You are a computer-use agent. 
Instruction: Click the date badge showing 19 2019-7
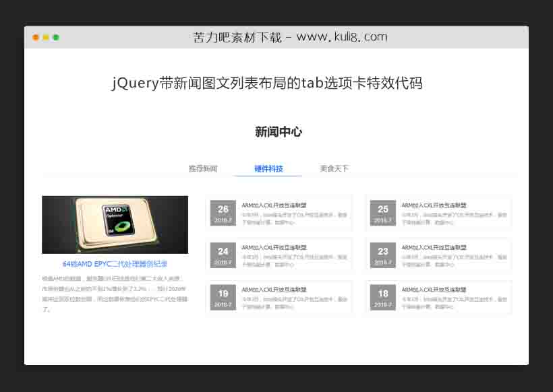[x=223, y=296]
